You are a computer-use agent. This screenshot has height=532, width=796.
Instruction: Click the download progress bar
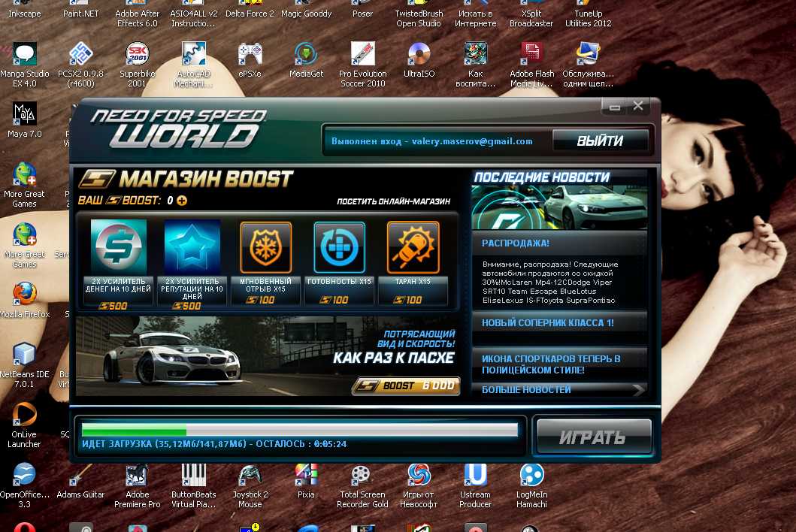coord(299,430)
